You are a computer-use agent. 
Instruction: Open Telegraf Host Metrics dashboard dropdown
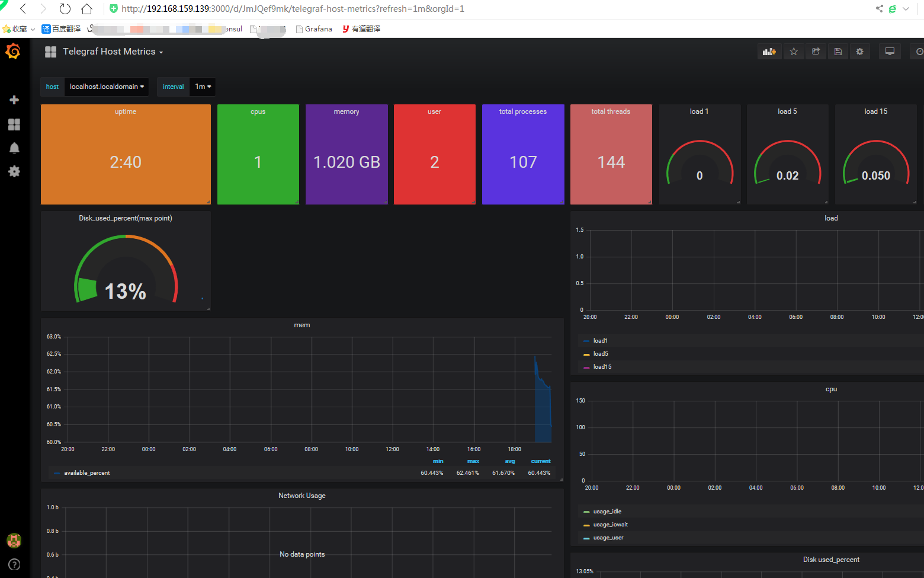click(x=113, y=52)
